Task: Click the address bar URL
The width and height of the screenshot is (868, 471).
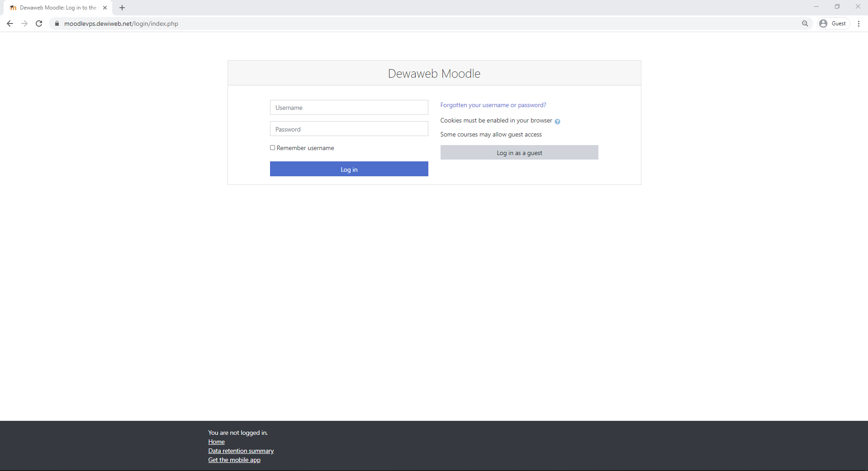Action: [121, 24]
